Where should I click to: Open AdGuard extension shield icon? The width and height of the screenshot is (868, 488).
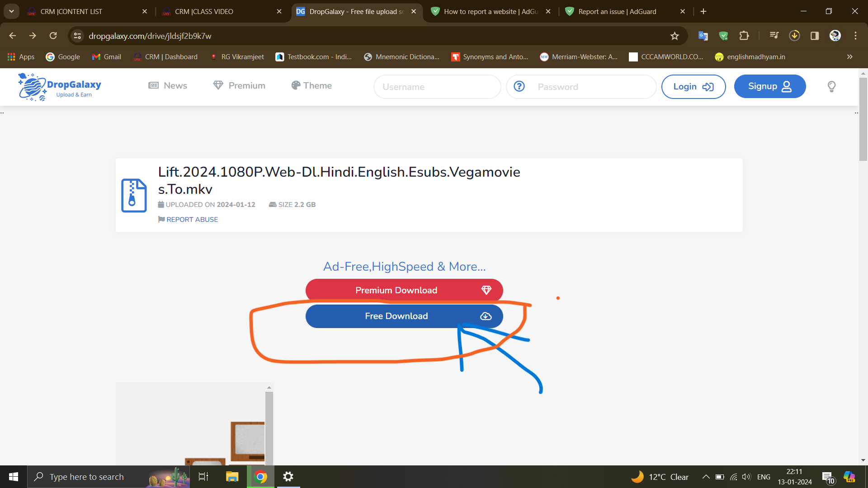tap(723, 36)
